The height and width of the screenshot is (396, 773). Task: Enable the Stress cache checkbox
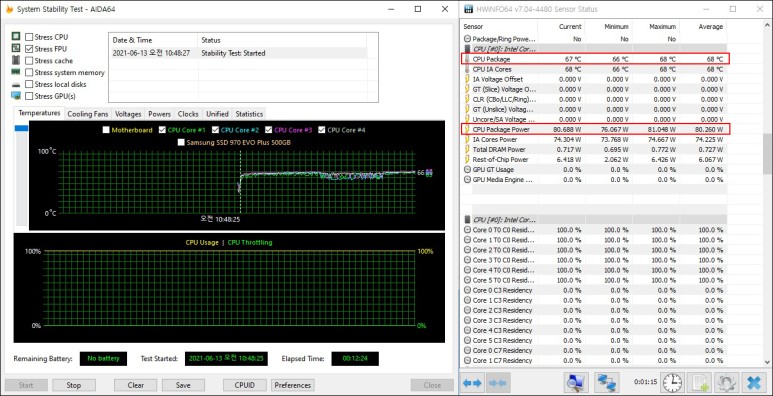tap(29, 61)
